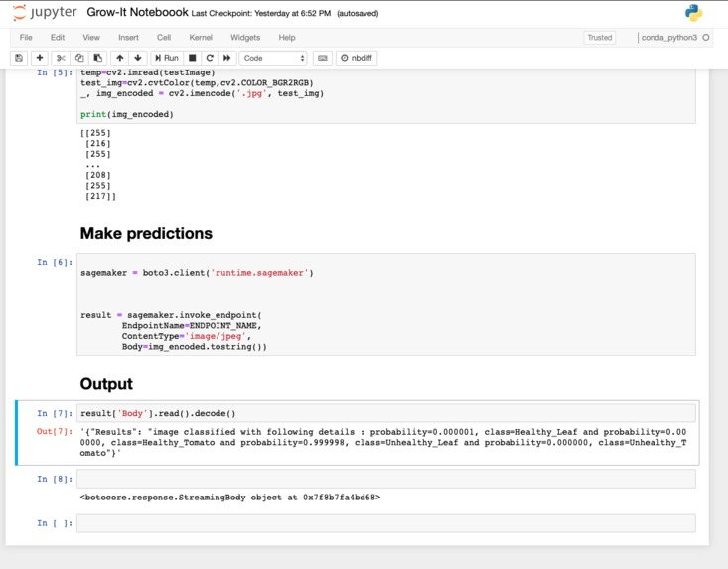Move selected cell up arrow
Image resolution: width=728 pixels, height=569 pixels.
click(120, 58)
